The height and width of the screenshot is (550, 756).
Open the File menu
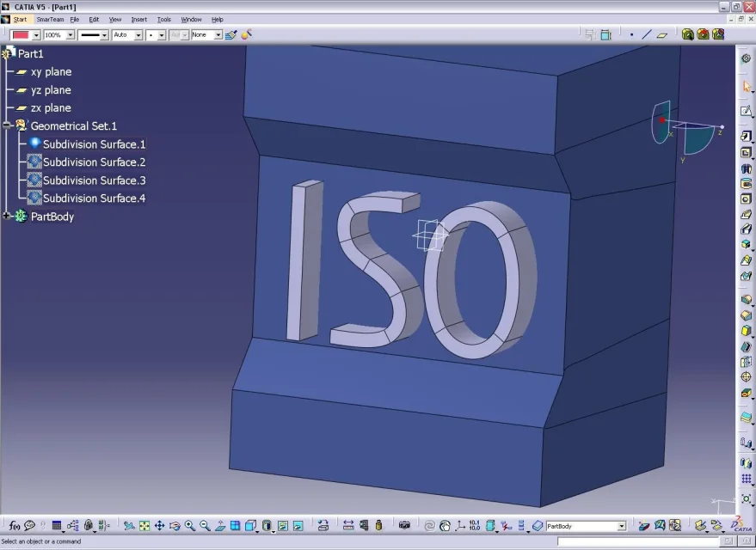click(74, 20)
